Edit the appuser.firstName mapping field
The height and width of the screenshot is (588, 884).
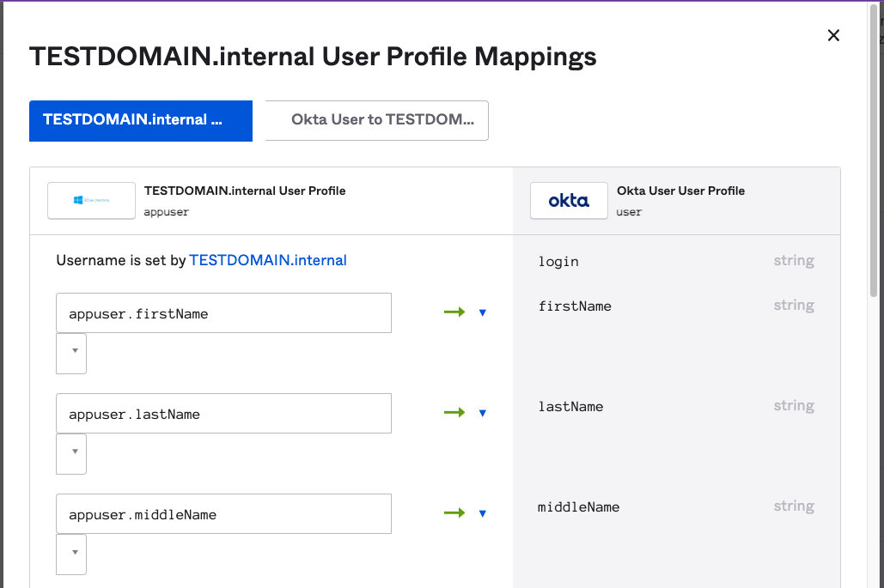[224, 312]
